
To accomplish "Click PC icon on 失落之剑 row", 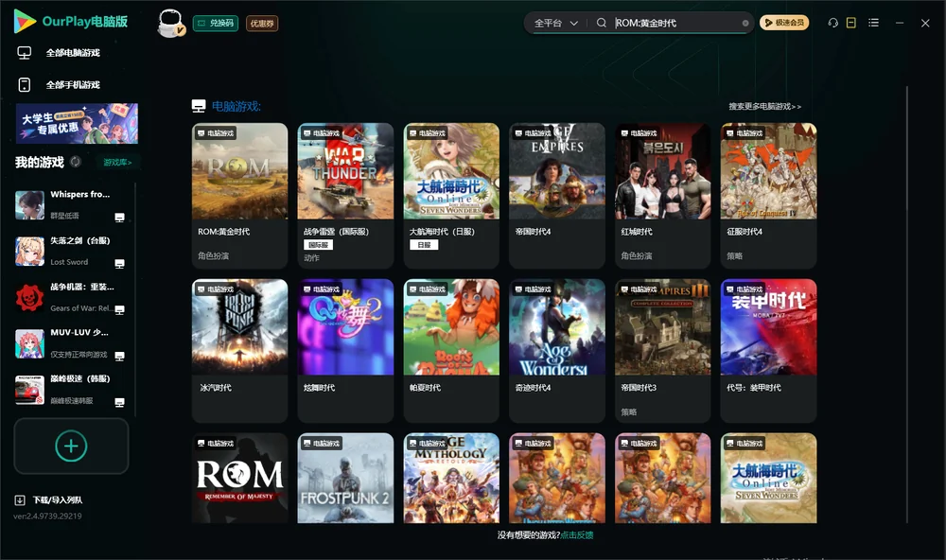I will tap(119, 264).
